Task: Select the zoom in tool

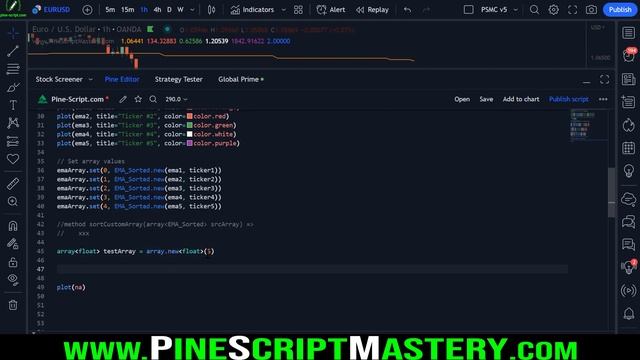Action: (13, 202)
